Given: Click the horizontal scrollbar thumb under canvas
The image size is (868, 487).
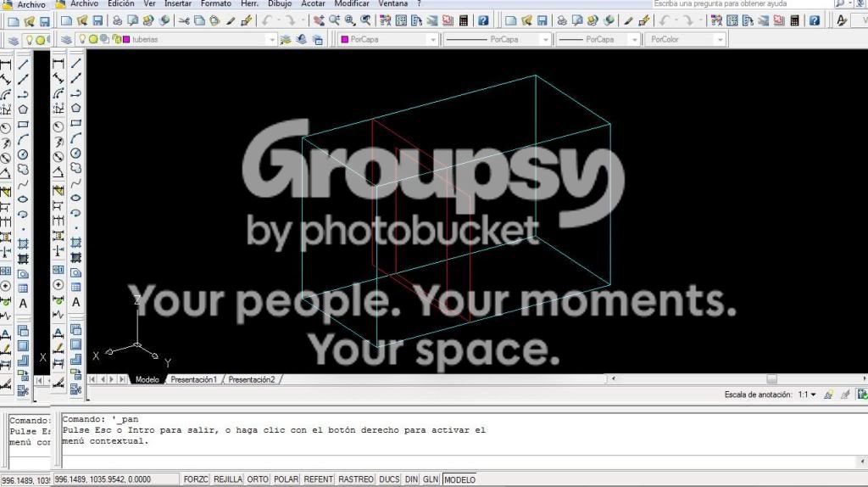Looking at the screenshot, I should coord(771,379).
